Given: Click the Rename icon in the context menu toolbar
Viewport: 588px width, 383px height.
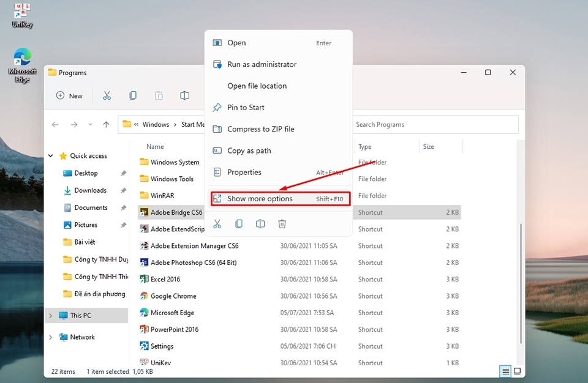Looking at the screenshot, I should click(x=260, y=224).
